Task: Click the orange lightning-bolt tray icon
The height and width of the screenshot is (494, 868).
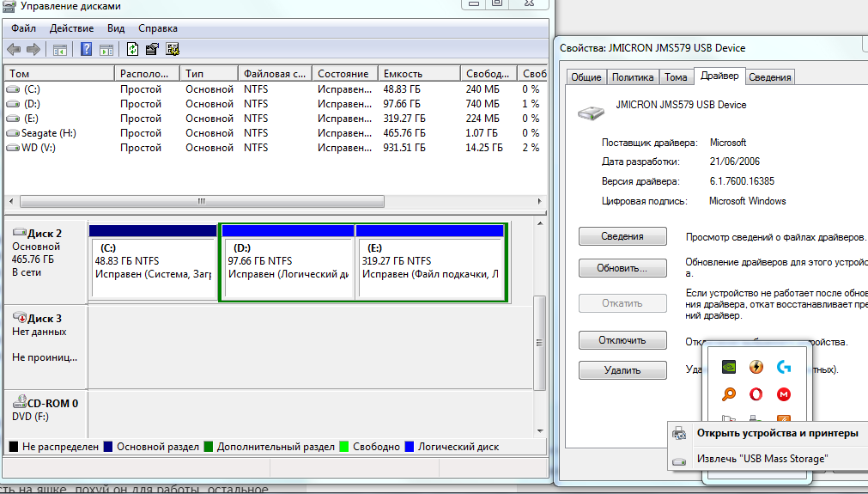Action: (x=756, y=367)
